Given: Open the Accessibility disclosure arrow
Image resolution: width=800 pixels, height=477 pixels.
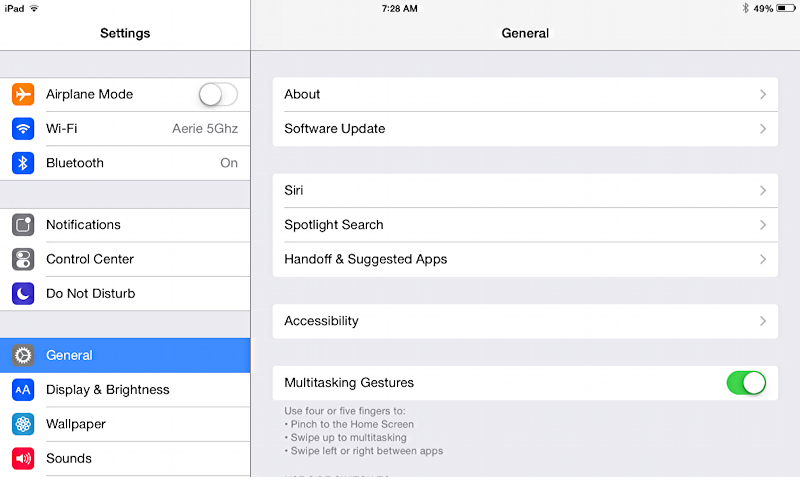Looking at the screenshot, I should click(x=763, y=321).
